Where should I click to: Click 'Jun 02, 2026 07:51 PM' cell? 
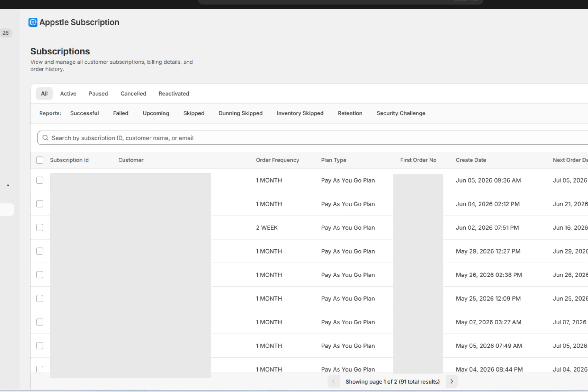point(487,228)
